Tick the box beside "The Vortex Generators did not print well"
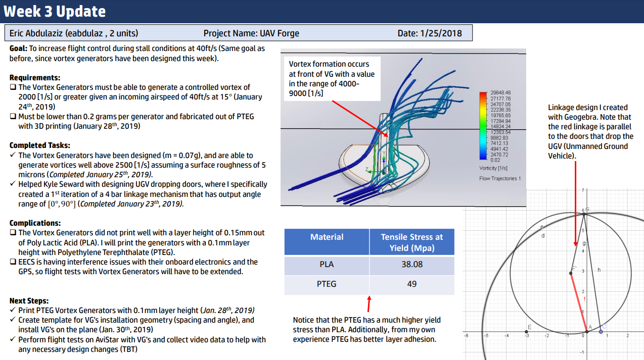This screenshot has height=360, width=644. coord(13,233)
